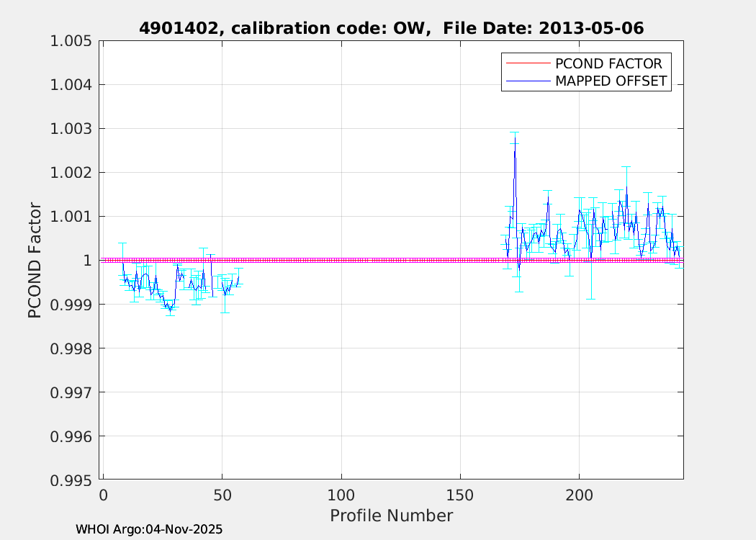Click the 1.002 y-axis tick label
Image resolution: width=756 pixels, height=540 pixels.
[x=72, y=172]
